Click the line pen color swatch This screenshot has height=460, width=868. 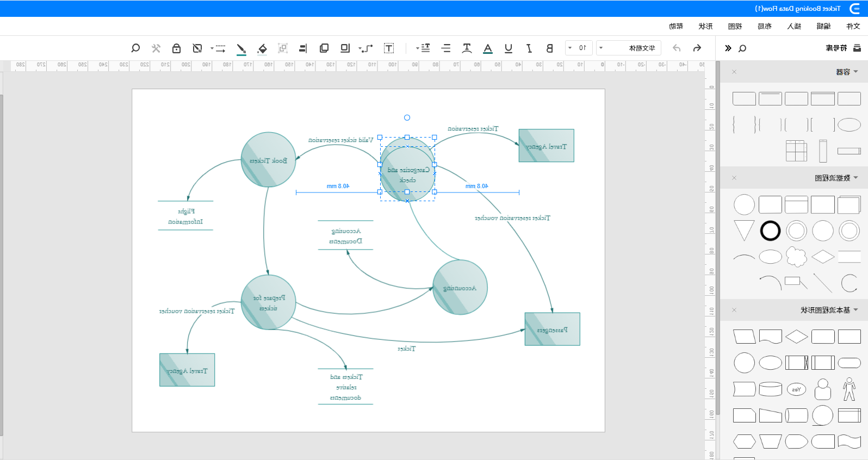[241, 48]
